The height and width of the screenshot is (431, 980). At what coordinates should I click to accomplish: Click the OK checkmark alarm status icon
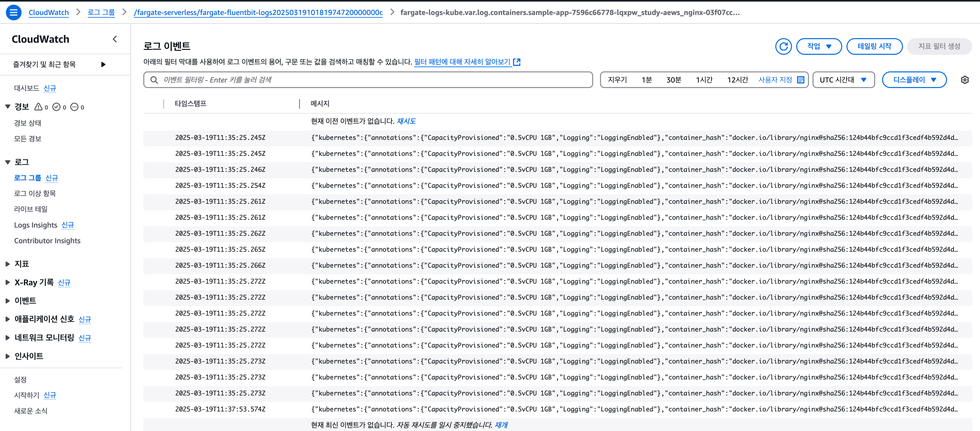pyautogui.click(x=56, y=107)
